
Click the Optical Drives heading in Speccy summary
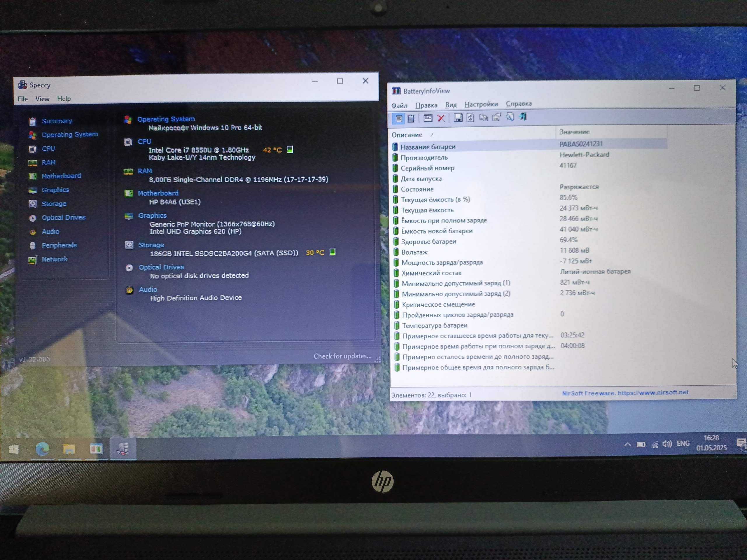tap(161, 267)
